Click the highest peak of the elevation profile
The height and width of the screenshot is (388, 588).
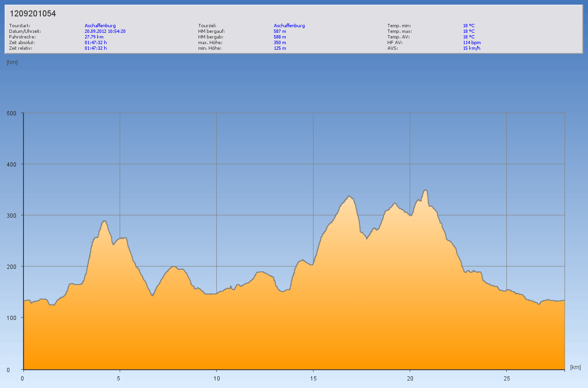[x=426, y=190]
